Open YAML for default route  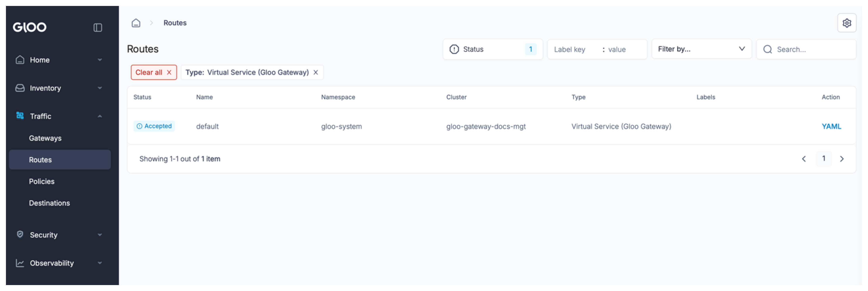tap(831, 126)
